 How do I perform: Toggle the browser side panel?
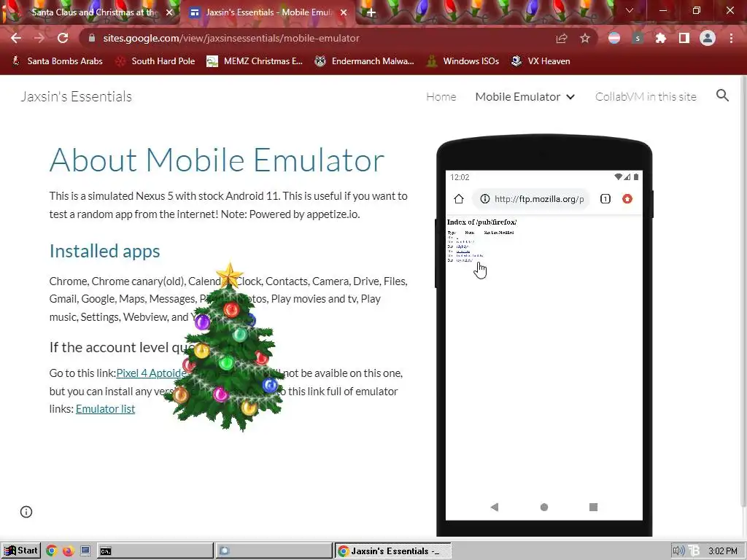pyautogui.click(x=684, y=38)
